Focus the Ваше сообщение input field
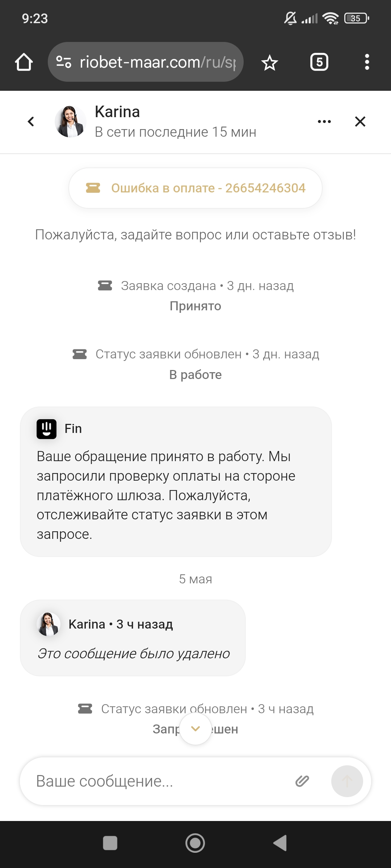Viewport: 391px width, 868px height. point(159,781)
